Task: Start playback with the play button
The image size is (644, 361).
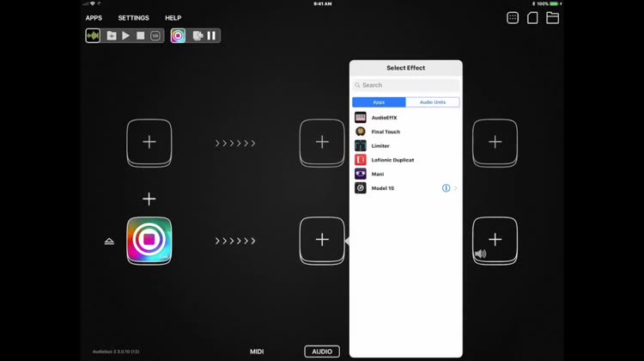Action: coord(125,36)
